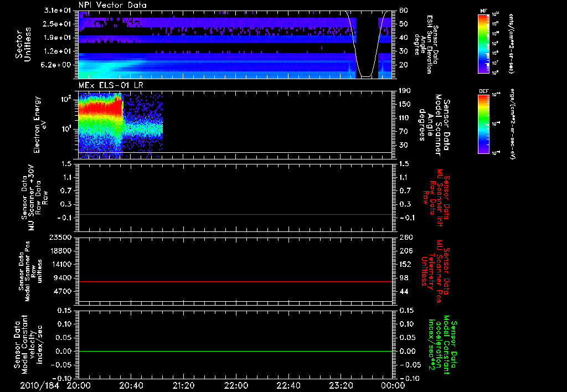Screen dimensions: 567x392
Task: Click the 'MU Scanner +30V' axis label
Action: (32, 198)
